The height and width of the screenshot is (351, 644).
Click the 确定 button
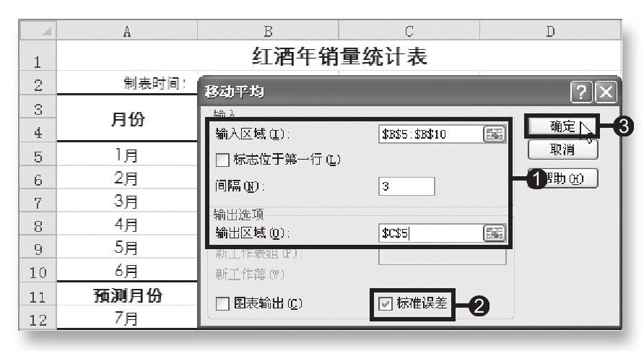coord(562,126)
